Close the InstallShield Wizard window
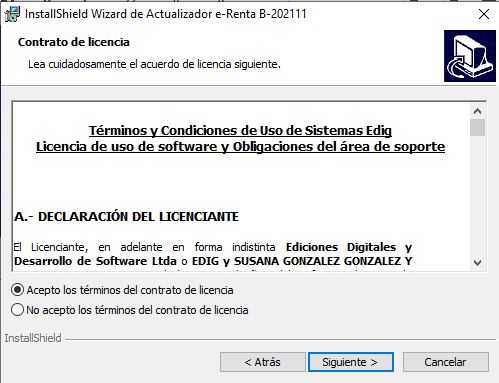The height and width of the screenshot is (383, 499). (x=484, y=14)
